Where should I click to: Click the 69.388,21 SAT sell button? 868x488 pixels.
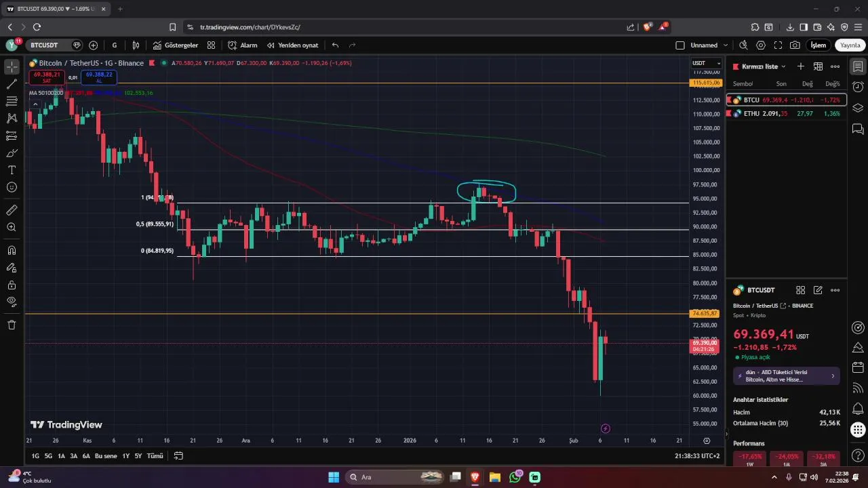click(x=47, y=77)
